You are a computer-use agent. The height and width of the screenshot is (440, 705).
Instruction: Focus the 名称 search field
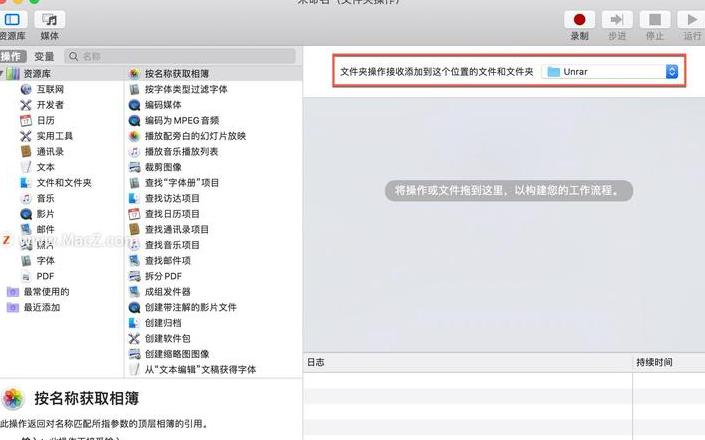pos(180,56)
